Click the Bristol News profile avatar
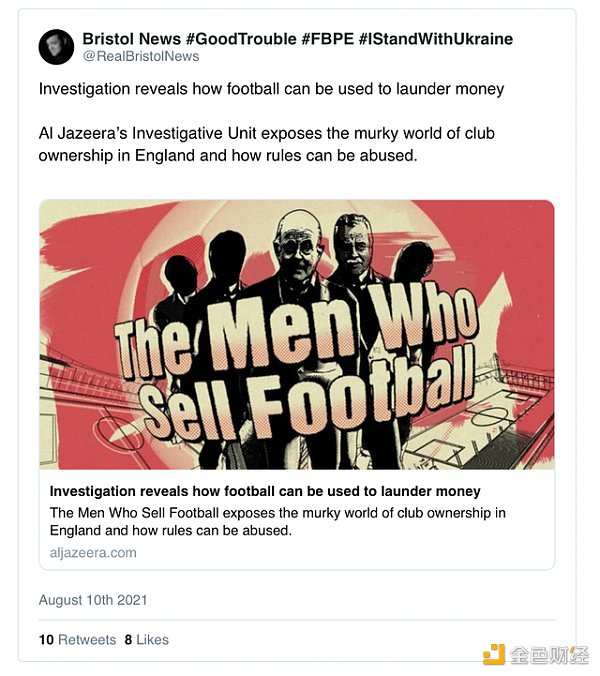 tap(56, 47)
